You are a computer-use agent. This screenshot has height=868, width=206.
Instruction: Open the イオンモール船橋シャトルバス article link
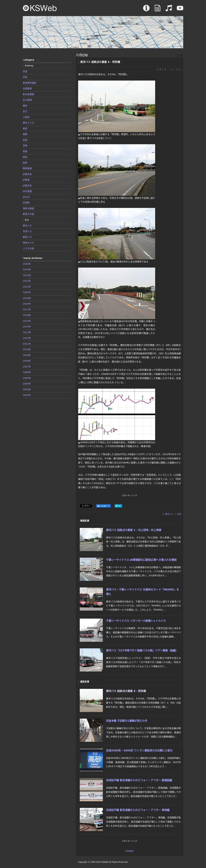click(136, 621)
